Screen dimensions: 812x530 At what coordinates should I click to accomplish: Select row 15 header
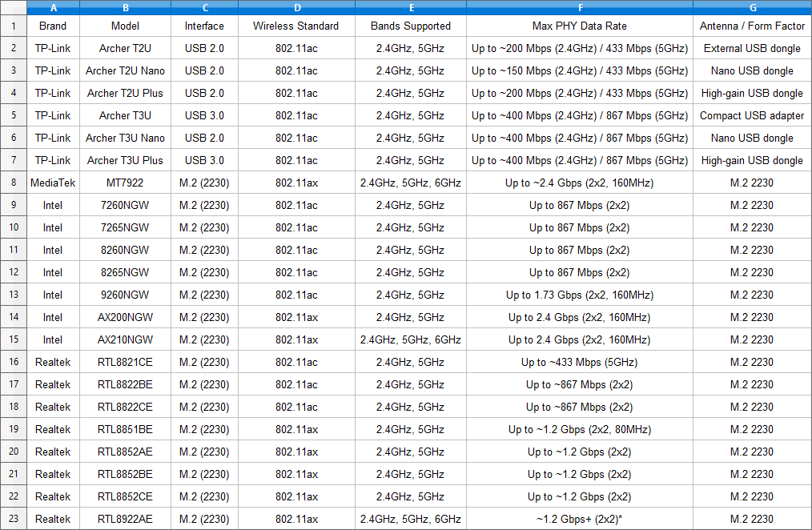point(14,339)
